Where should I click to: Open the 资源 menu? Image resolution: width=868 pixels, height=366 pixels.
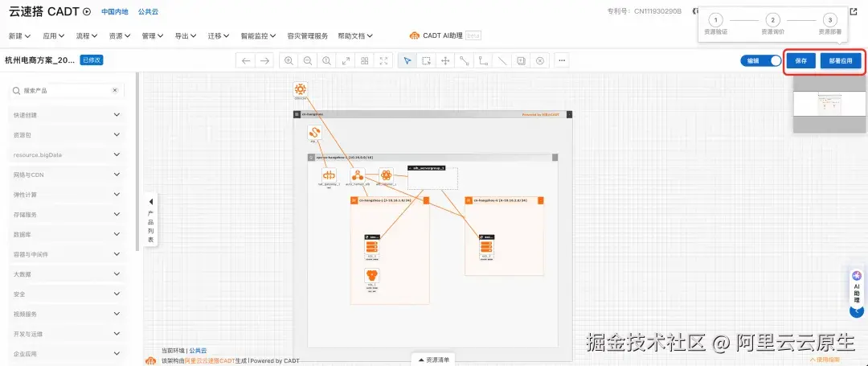click(x=120, y=36)
